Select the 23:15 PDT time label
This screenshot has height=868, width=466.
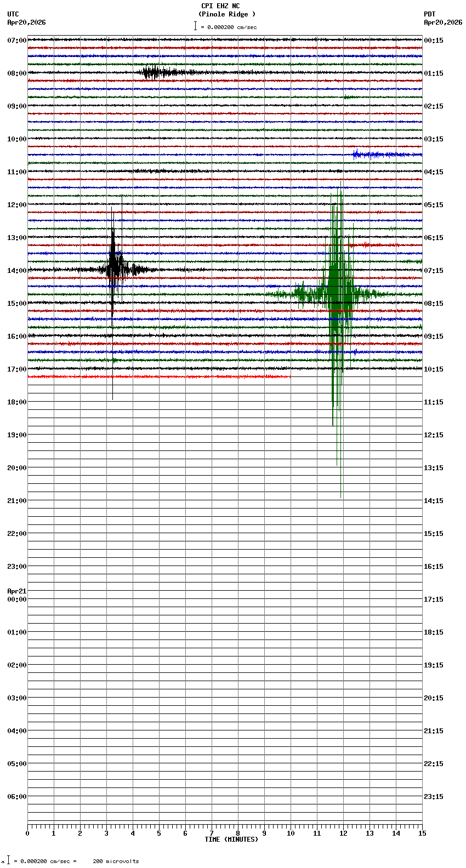coord(434,797)
